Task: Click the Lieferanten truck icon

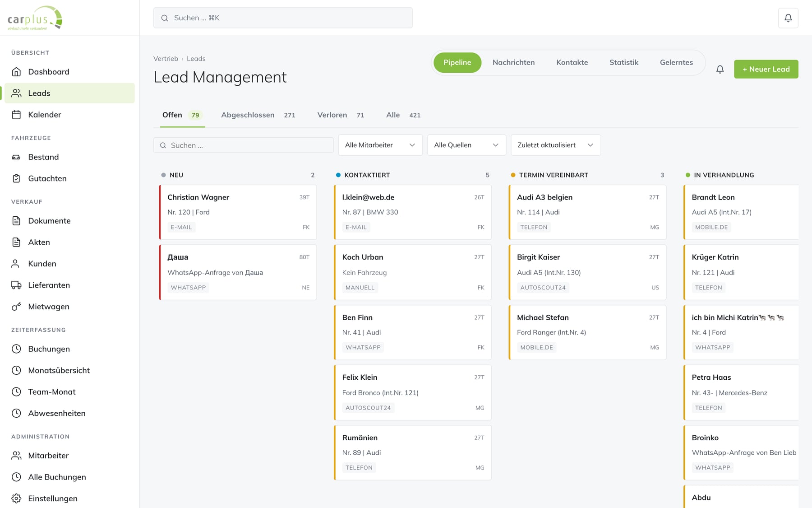Action: click(16, 285)
